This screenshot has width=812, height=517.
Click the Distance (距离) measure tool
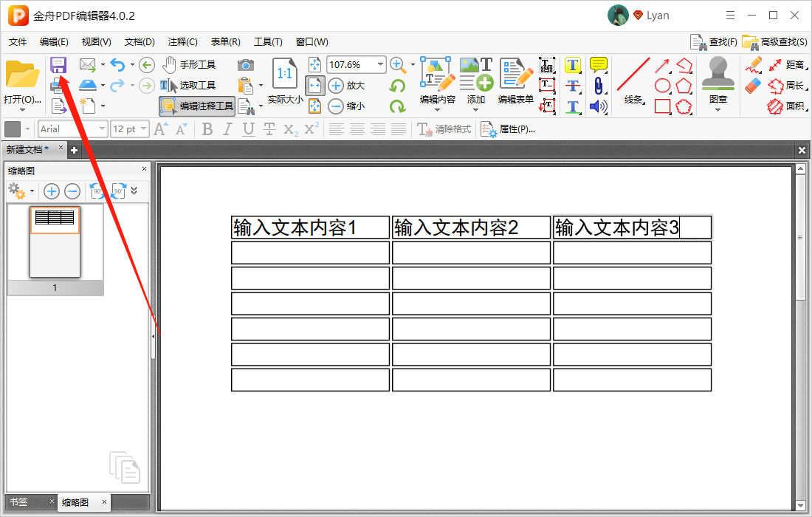pyautogui.click(x=787, y=65)
